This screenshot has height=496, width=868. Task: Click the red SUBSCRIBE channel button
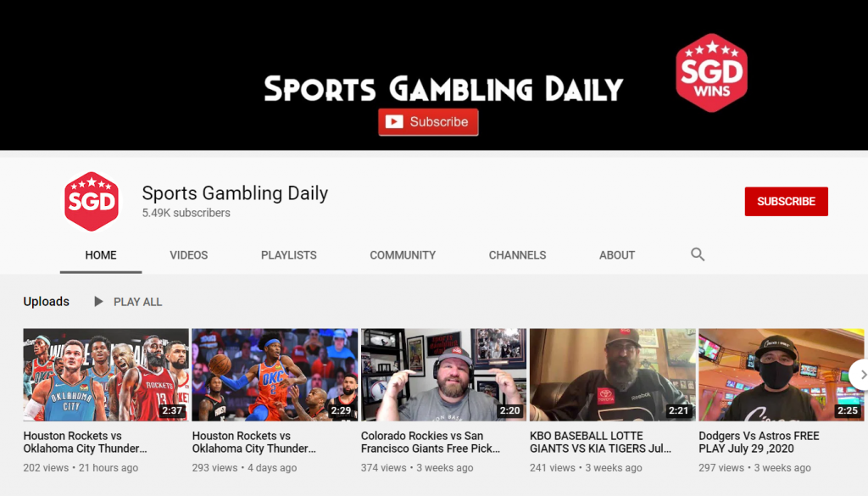786,202
